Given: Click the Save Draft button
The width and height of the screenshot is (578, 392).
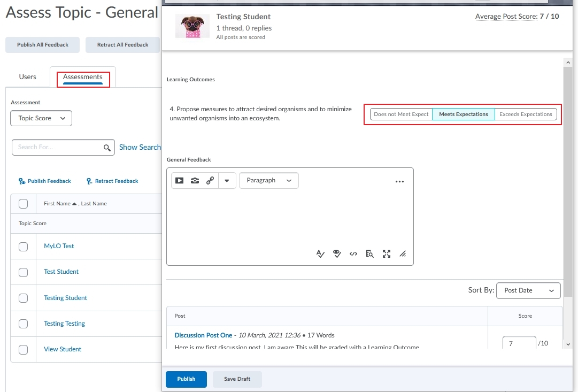Looking at the screenshot, I should point(237,379).
